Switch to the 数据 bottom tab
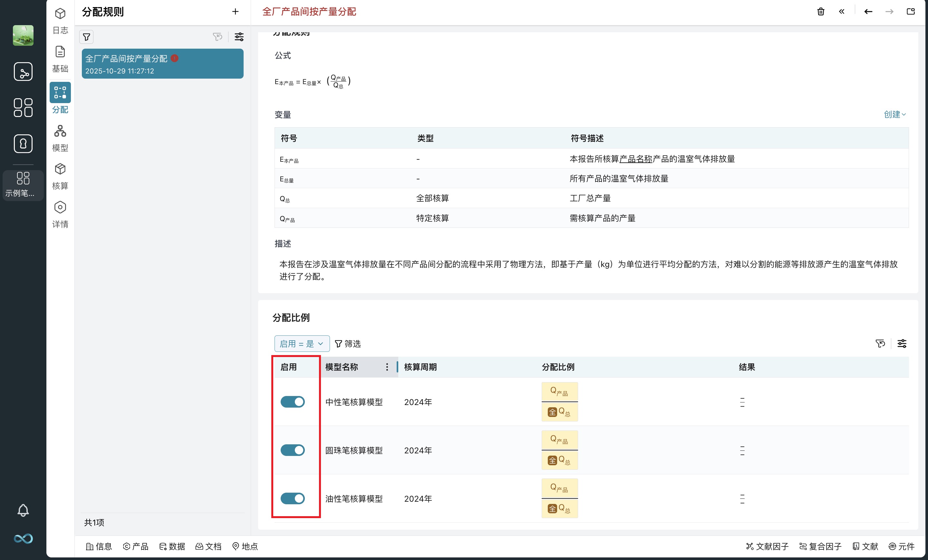The width and height of the screenshot is (928, 560). [172, 546]
